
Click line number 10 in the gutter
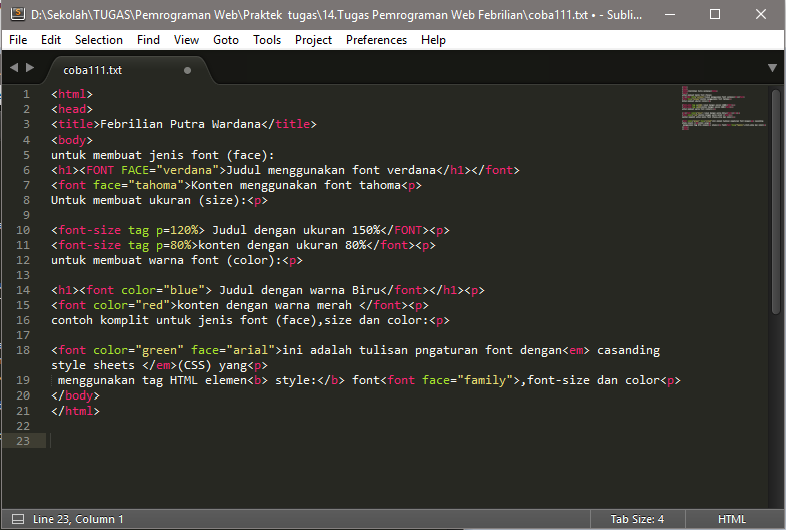coord(25,230)
